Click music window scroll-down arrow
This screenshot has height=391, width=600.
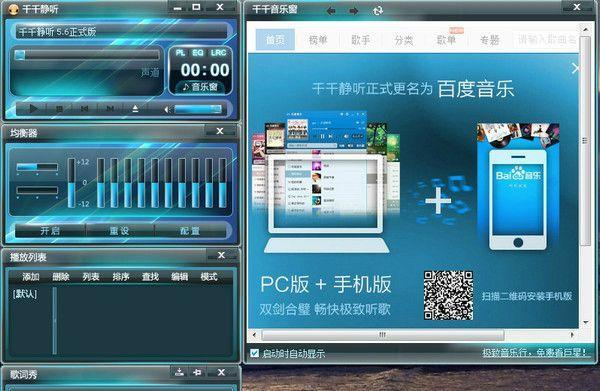click(x=585, y=323)
